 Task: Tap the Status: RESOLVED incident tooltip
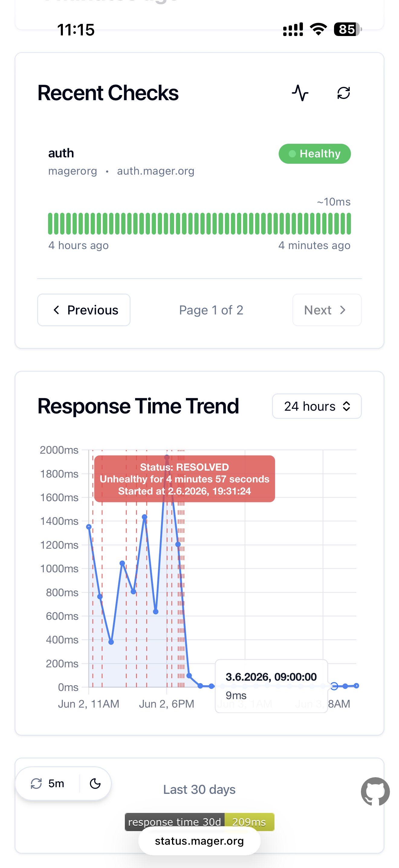click(x=184, y=479)
